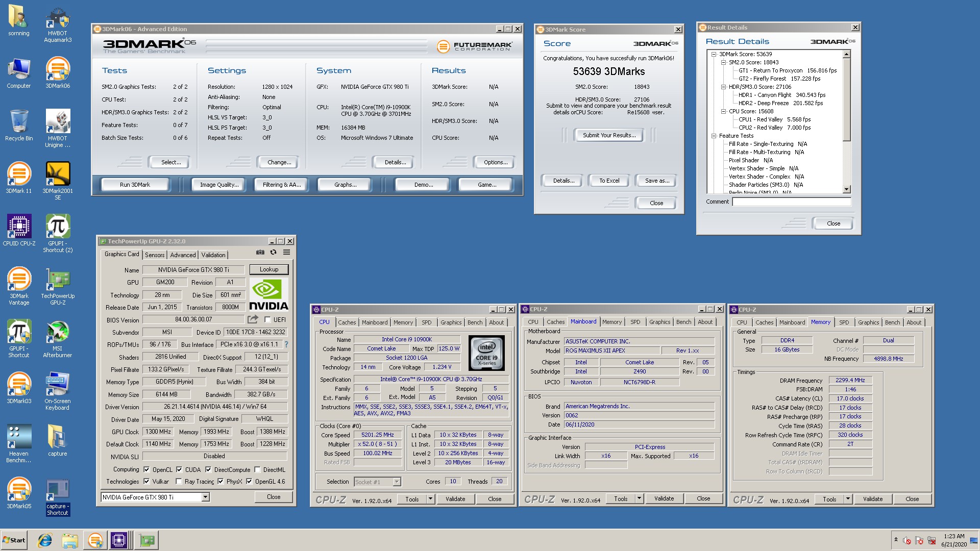980x551 pixels.
Task: Open On-Screen Keyboard desktop shortcut
Action: (58, 391)
